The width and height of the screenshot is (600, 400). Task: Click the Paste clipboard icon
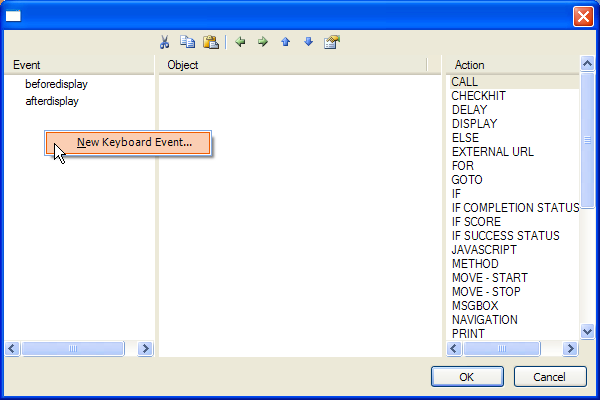pyautogui.click(x=210, y=42)
